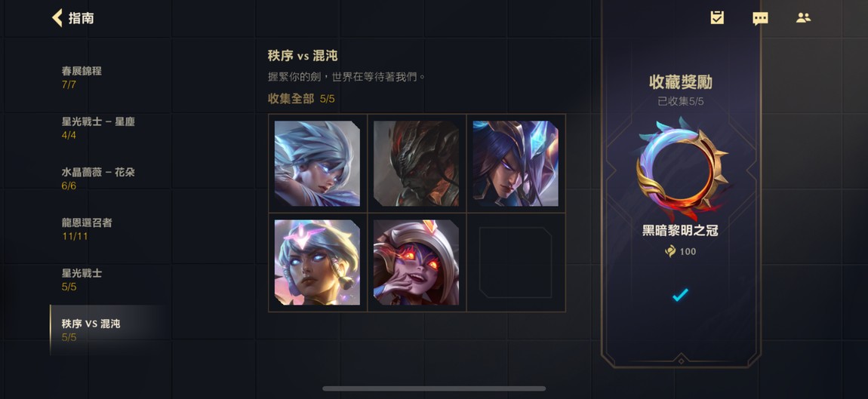Open the missions checklist icon
The image size is (868, 399).
717,17
